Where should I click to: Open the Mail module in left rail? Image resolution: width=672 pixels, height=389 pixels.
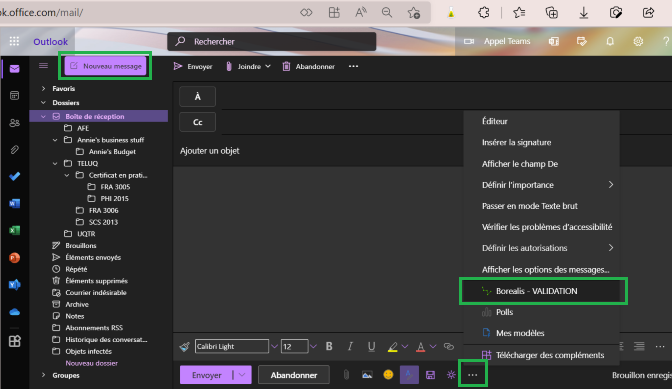(15, 69)
